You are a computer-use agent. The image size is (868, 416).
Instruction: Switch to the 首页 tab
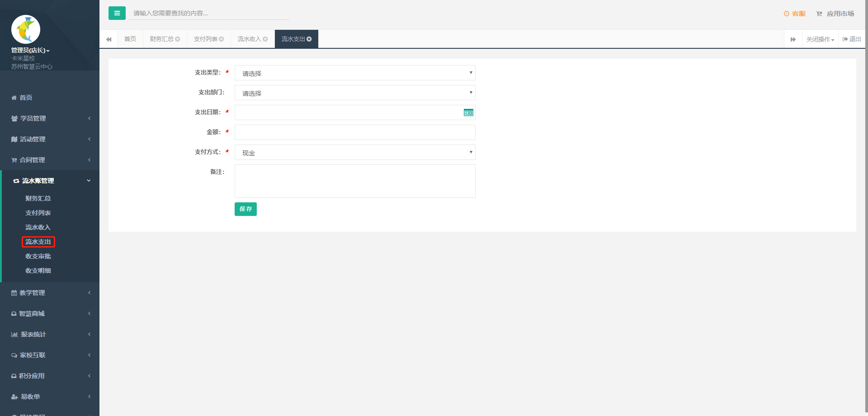[x=130, y=39]
